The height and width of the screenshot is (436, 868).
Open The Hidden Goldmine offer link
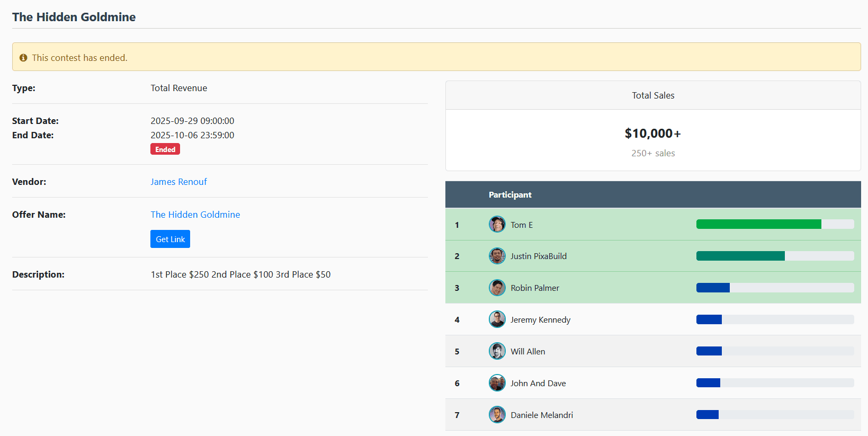[195, 215]
